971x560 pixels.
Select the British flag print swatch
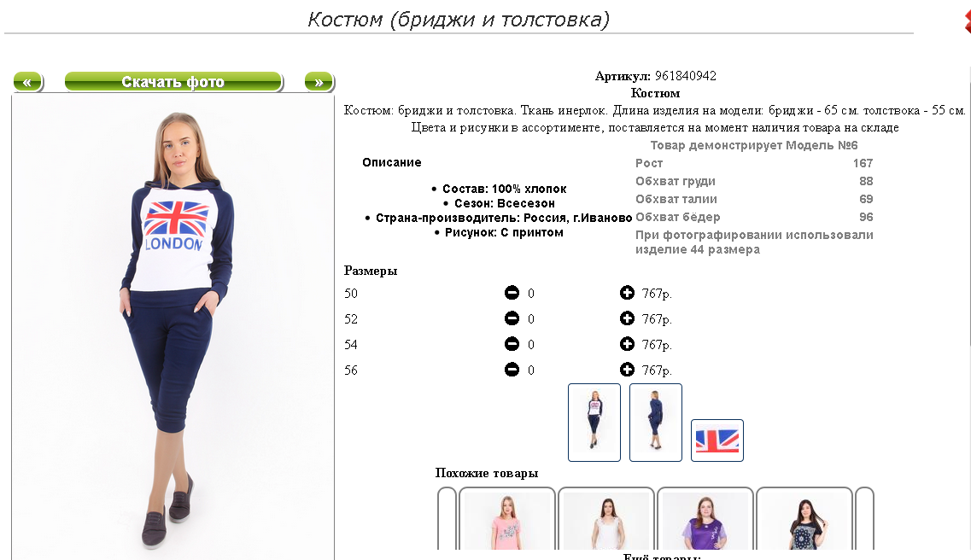(x=717, y=440)
